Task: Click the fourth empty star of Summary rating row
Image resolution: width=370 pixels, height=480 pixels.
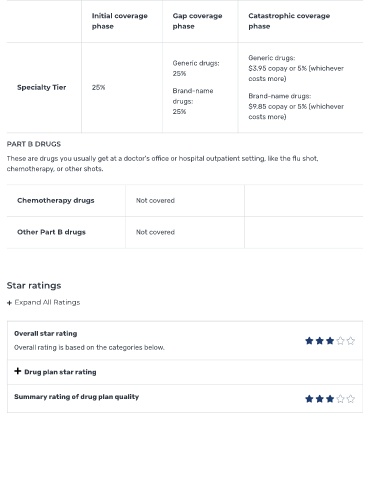Action: [340, 399]
